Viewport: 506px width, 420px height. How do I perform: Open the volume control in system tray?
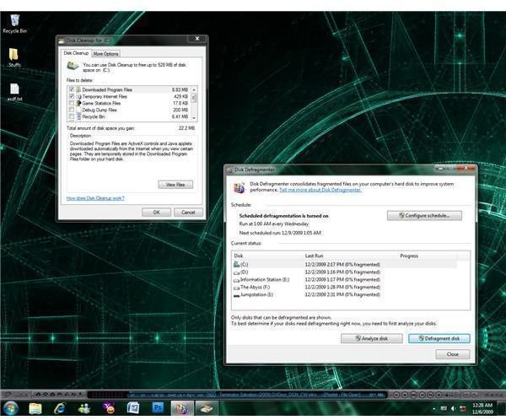click(453, 409)
